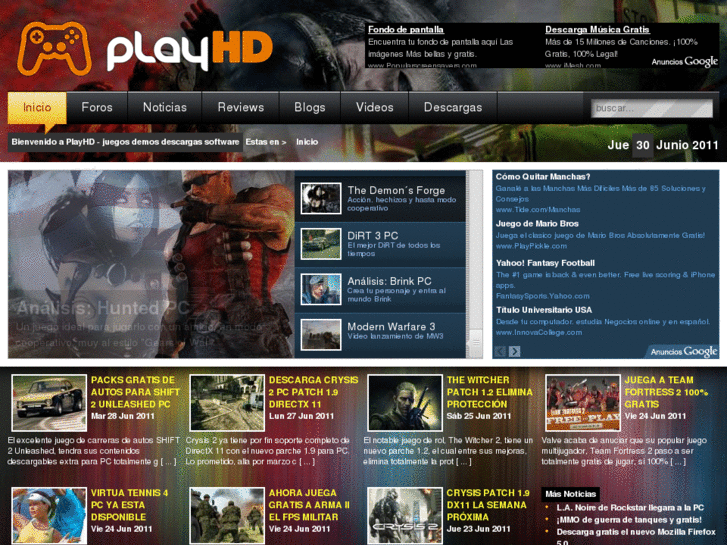Open nuevo Mozilla Firefox download item
Screen dimensions: 727x545
[x=636, y=537]
